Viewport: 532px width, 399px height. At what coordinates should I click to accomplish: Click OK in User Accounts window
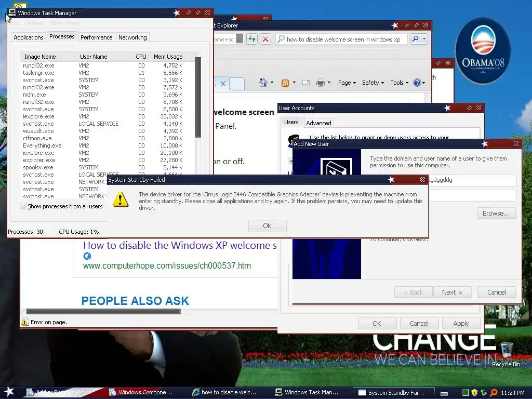(377, 323)
